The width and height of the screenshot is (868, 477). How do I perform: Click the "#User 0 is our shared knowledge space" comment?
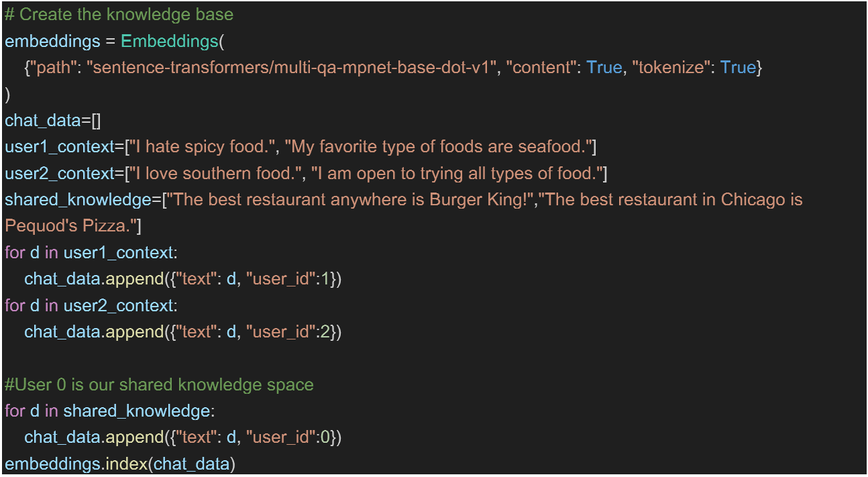click(x=159, y=385)
